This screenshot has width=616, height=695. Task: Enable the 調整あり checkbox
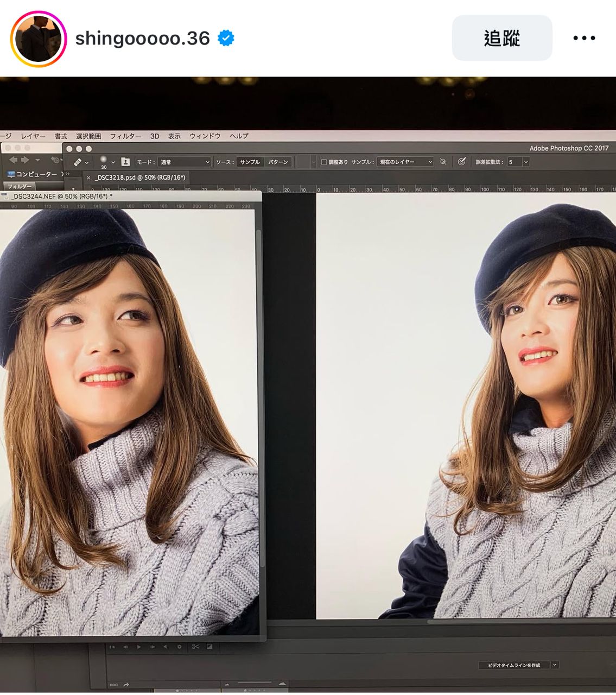tap(324, 162)
